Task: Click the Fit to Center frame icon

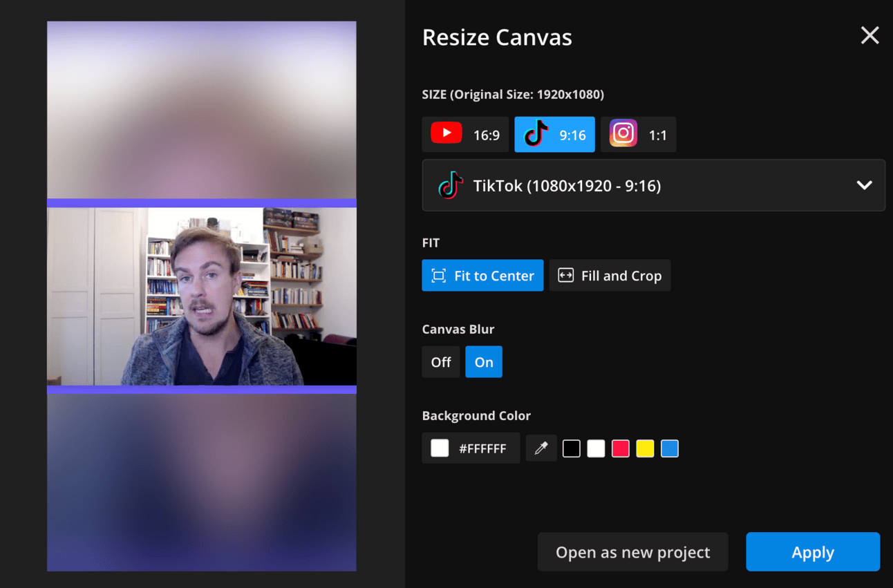Action: pyautogui.click(x=438, y=276)
